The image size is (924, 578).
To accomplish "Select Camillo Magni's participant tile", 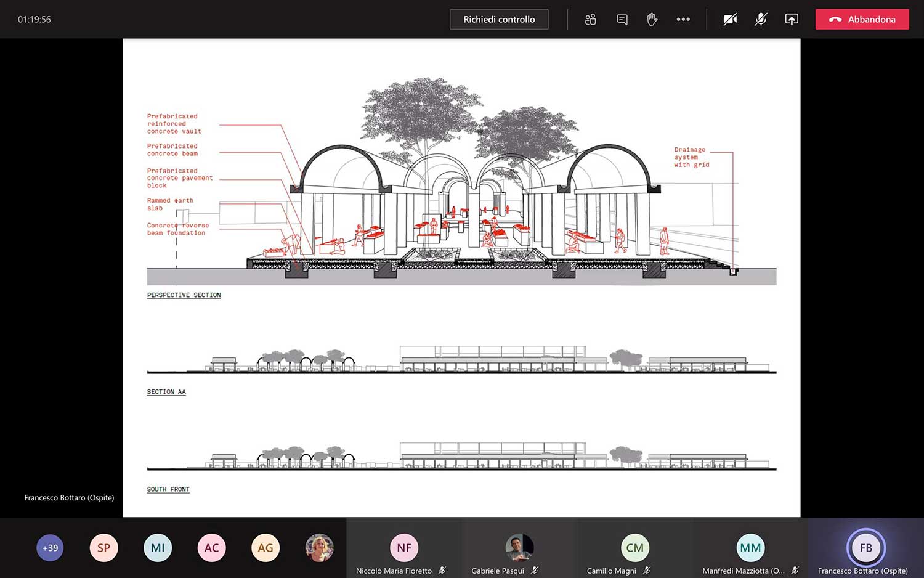I will coord(634,548).
